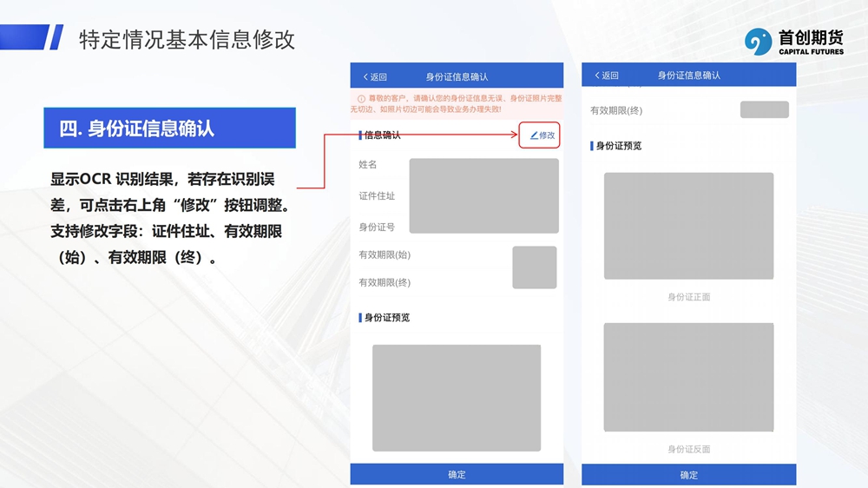Click the 信息确认 section header
Screen dimensions: 868x488
click(381, 135)
